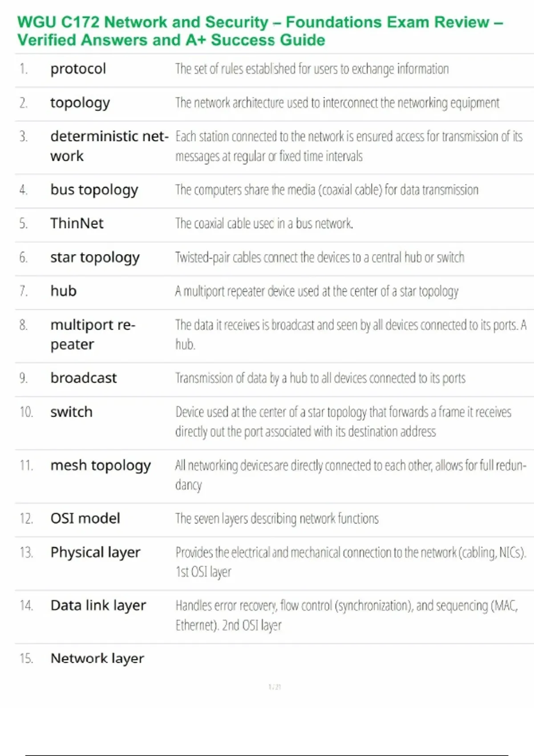Click the "Network layer" term
Screen dimensions: 534x756
click(x=97, y=658)
